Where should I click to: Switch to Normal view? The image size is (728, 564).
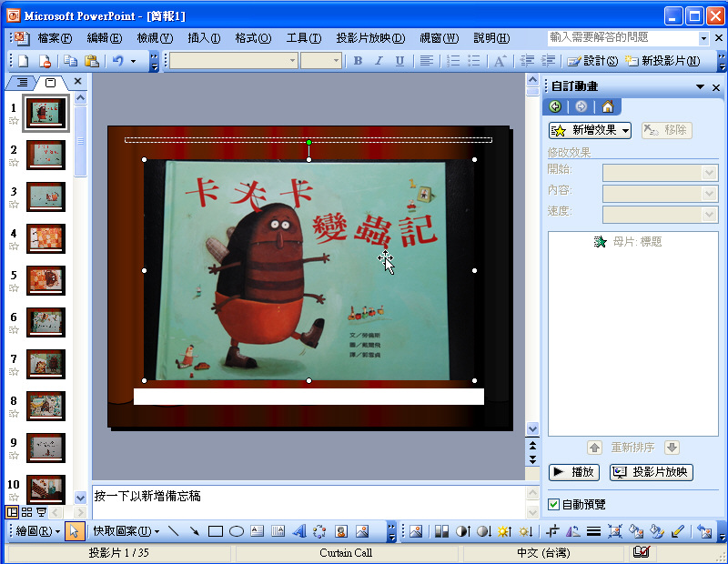12,512
